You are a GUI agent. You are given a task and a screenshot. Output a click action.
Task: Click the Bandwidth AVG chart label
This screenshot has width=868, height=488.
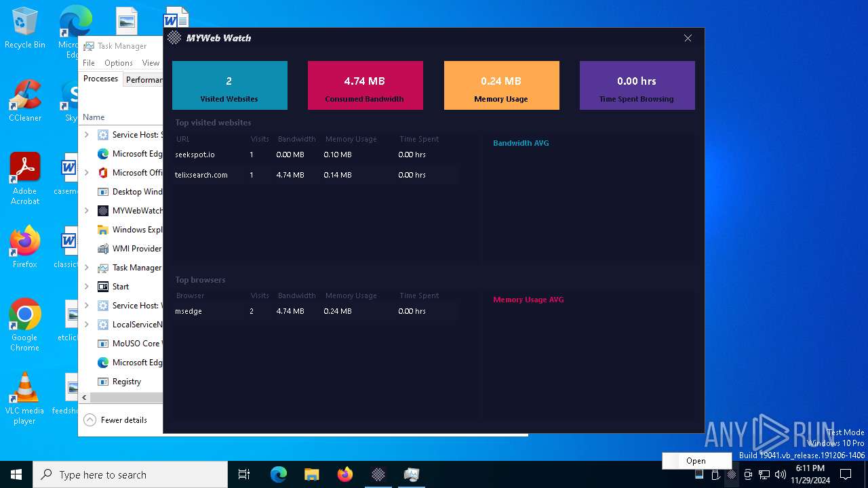pyautogui.click(x=521, y=143)
